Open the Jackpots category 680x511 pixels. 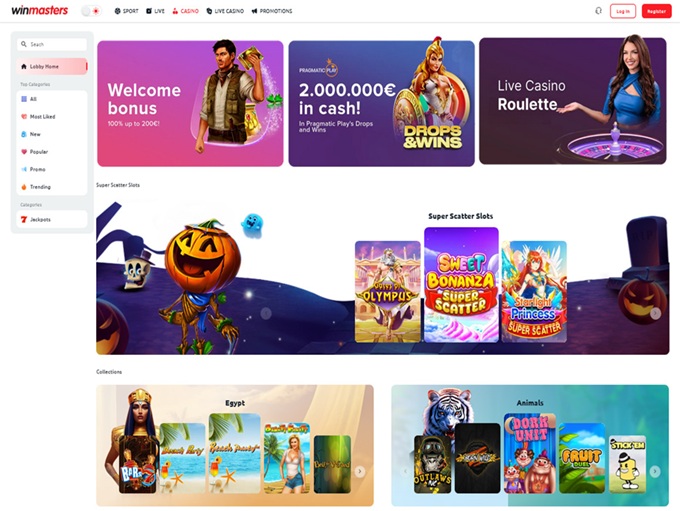52,219
